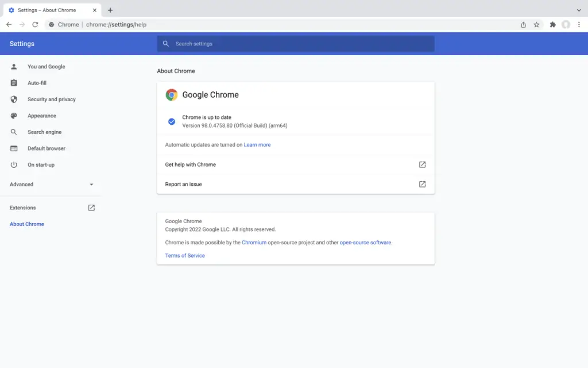Screen dimensions: 588x368
Task: Click the browser reload icon
Action: 35,25
